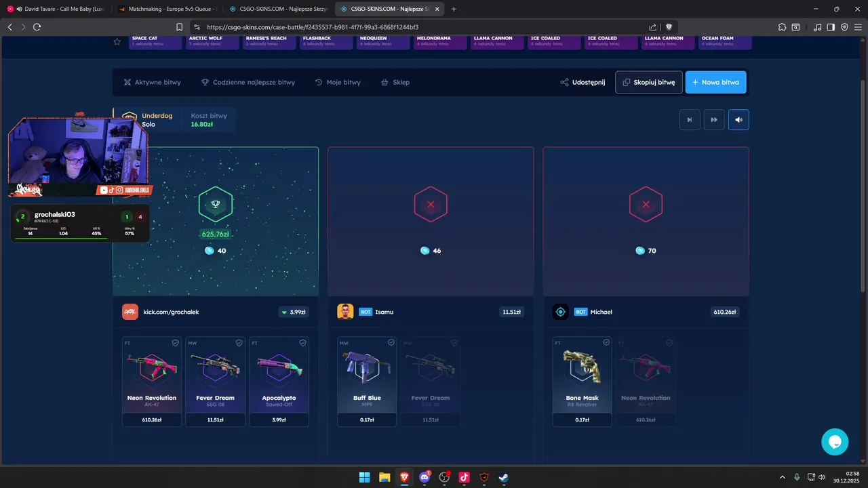This screenshot has height=488, width=868.
Task: Click the Udostępnij share button
Action: pyautogui.click(x=583, y=82)
